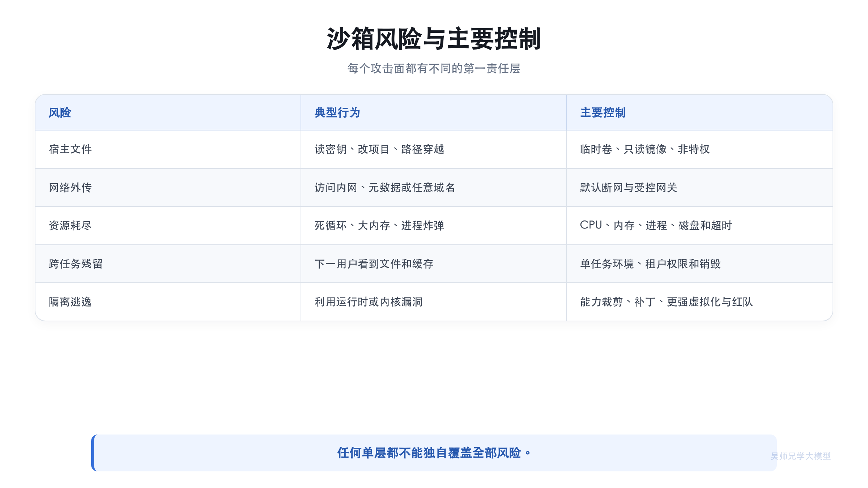Click the 隔离逃逸 cell
868x488 pixels.
tap(168, 302)
